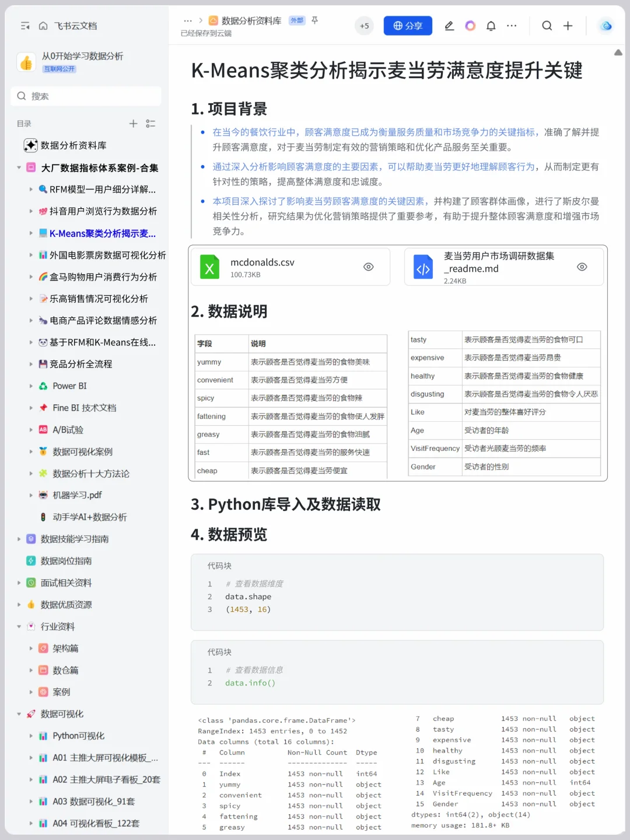Click the data.shape code line
This screenshot has height=840, width=630.
(x=249, y=596)
